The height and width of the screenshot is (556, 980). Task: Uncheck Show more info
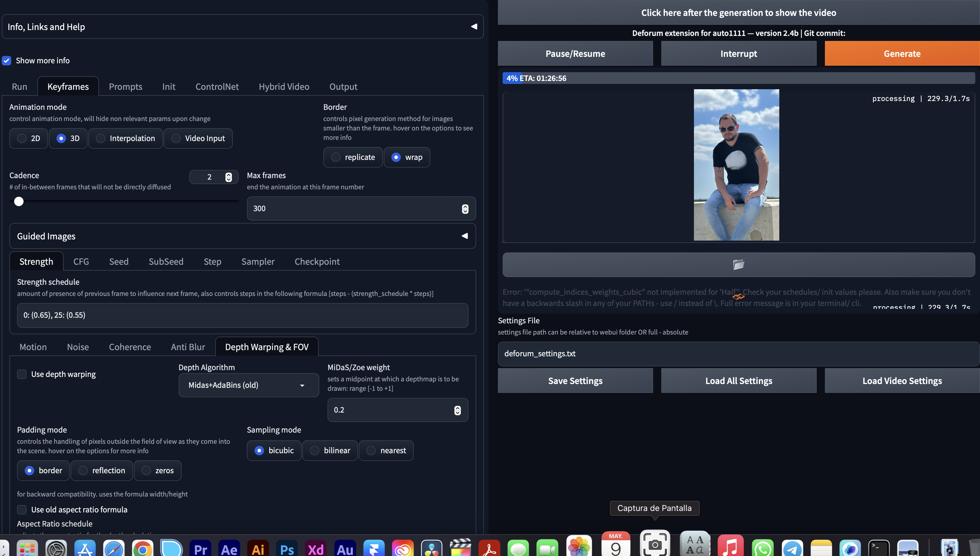pos(6,60)
